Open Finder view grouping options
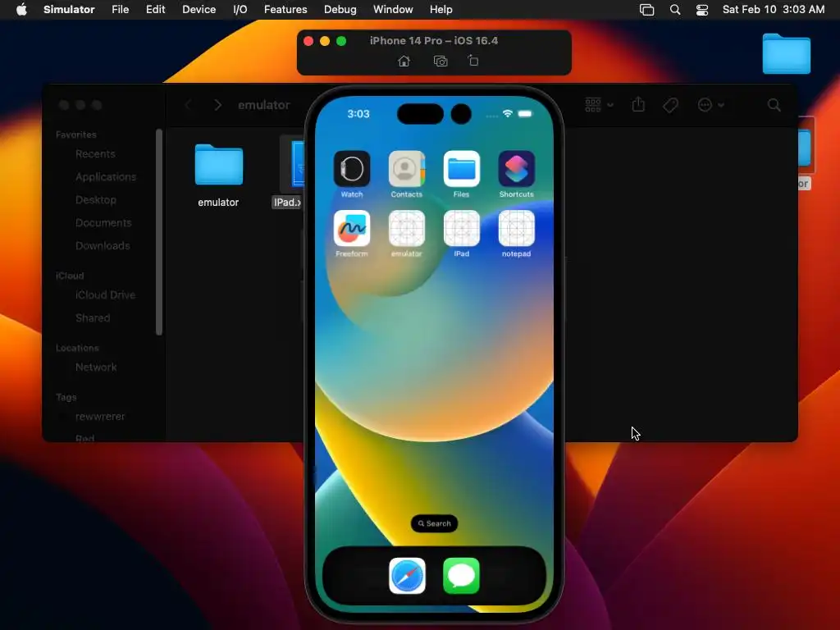This screenshot has height=630, width=840. click(599, 104)
